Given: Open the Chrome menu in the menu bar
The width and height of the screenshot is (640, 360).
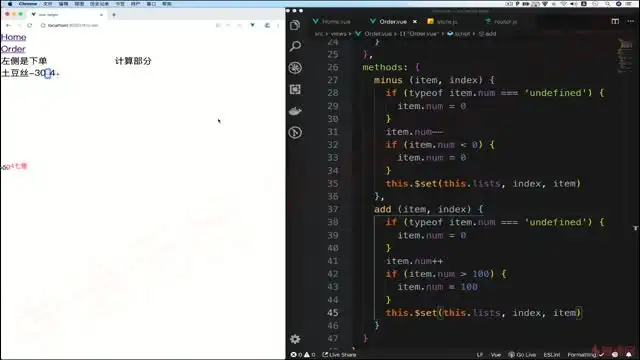Looking at the screenshot, I should (28, 4).
